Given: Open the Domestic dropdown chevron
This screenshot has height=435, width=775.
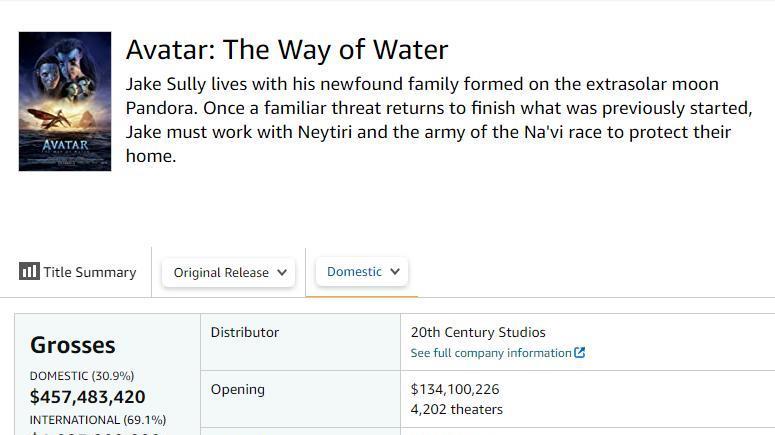Looking at the screenshot, I should pyautogui.click(x=395, y=271).
